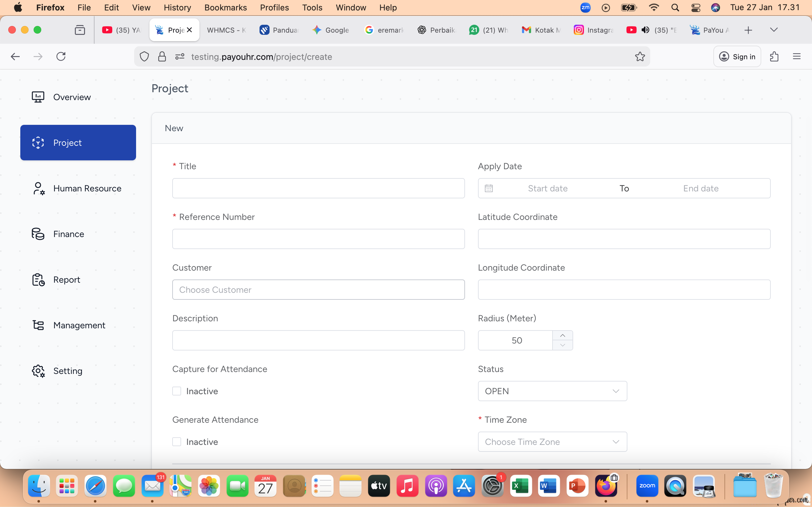This screenshot has width=812, height=507.
Task: Increase Radius value with up arrow
Action: tap(562, 336)
